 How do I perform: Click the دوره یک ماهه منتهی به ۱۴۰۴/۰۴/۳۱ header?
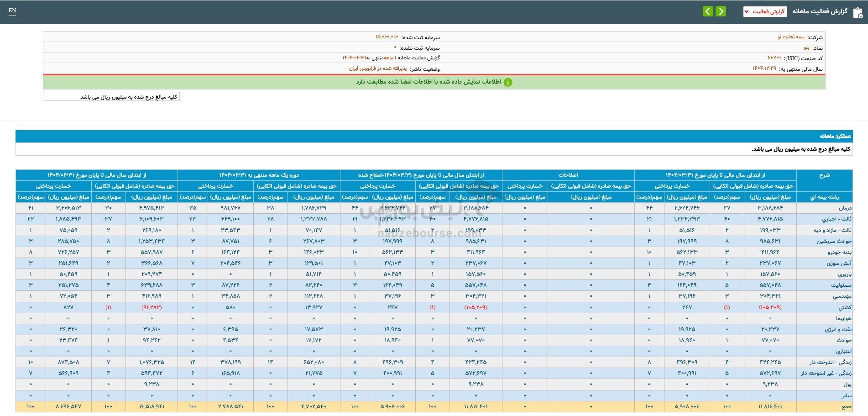point(259,175)
